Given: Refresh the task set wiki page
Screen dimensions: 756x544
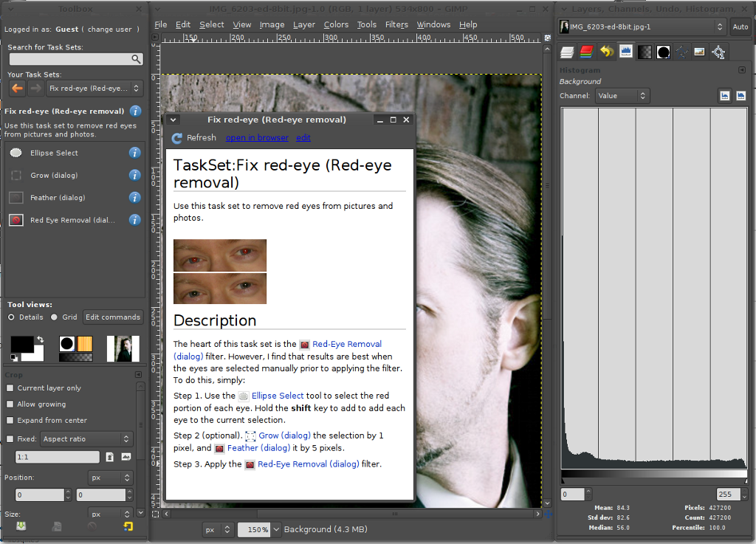Looking at the screenshot, I should [194, 138].
